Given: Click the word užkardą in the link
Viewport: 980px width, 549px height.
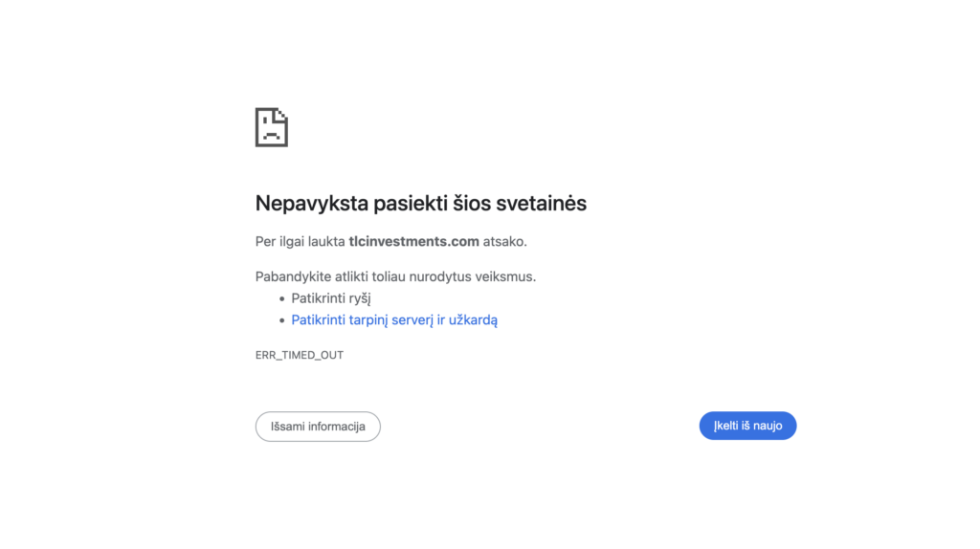Looking at the screenshot, I should [474, 320].
